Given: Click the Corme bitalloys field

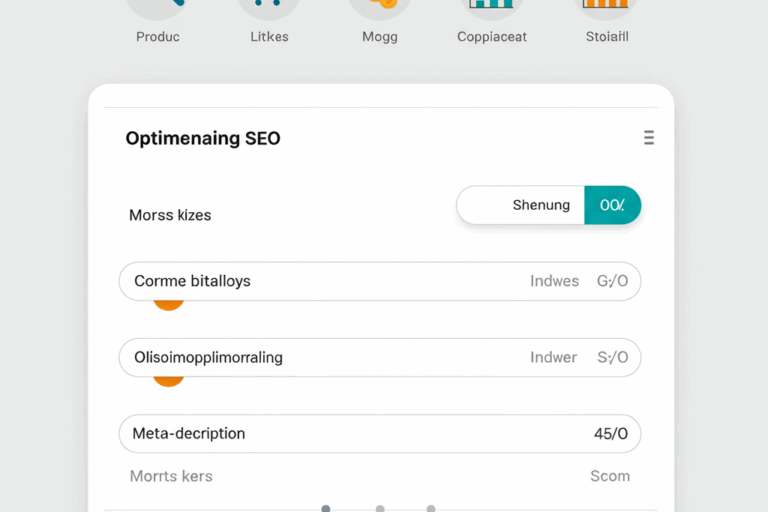Looking at the screenshot, I should pos(300,281).
